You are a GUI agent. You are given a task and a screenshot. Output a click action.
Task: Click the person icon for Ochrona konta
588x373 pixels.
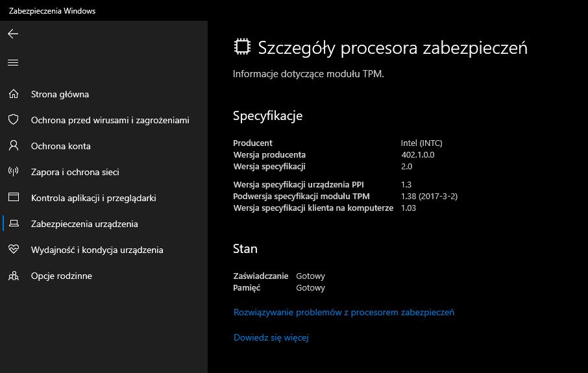click(x=13, y=146)
